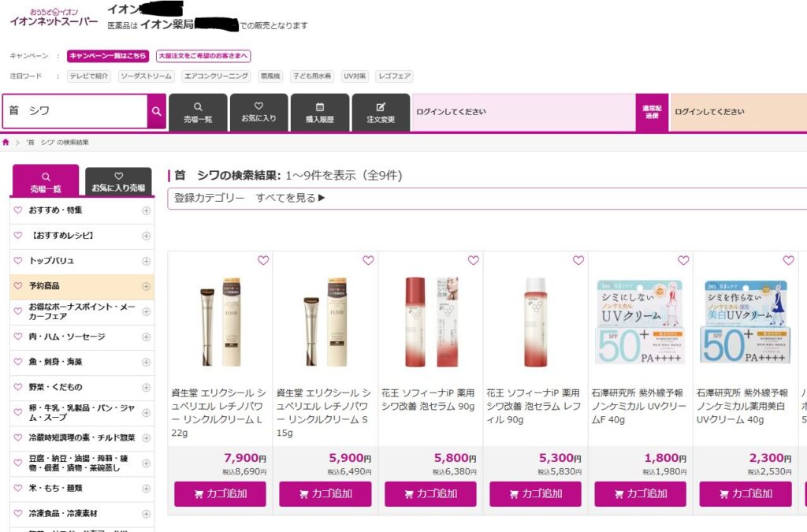This screenshot has width=807, height=532.
Task: Open the 売場一覧 top navigation button
Action: click(x=198, y=112)
